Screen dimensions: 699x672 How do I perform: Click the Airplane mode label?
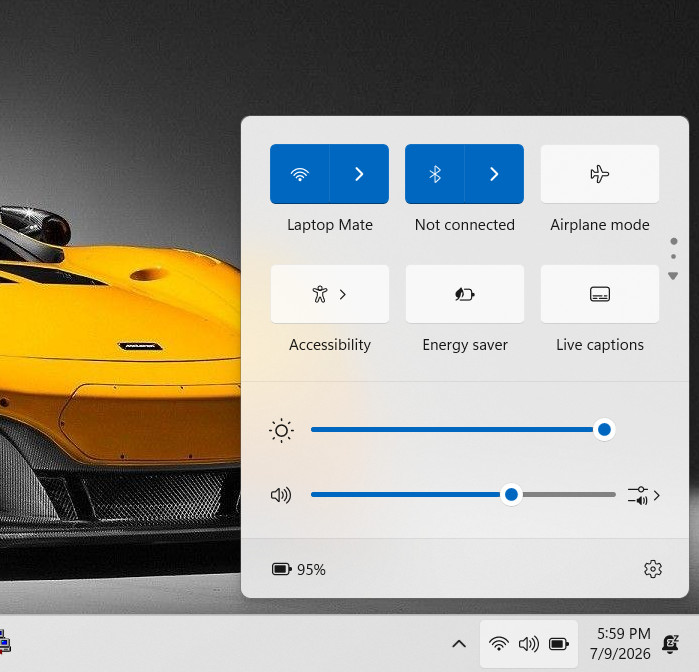[600, 225]
